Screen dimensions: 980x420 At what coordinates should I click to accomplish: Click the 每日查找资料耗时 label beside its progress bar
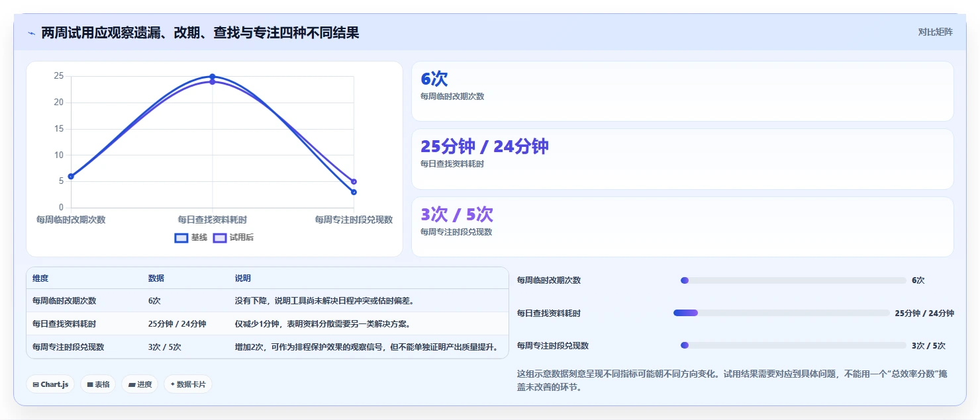pyautogui.click(x=549, y=313)
